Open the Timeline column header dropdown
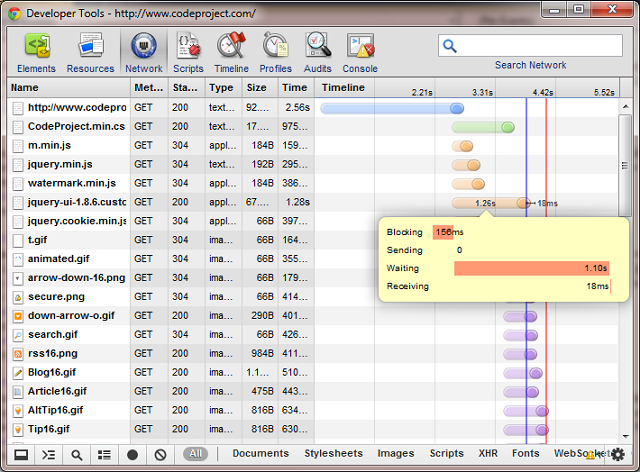 pos(344,88)
